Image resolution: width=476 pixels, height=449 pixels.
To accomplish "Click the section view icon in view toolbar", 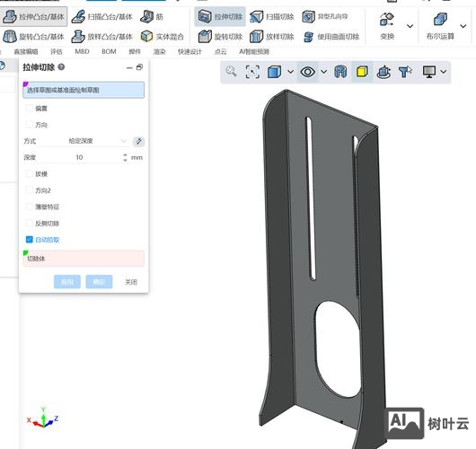I will (340, 72).
